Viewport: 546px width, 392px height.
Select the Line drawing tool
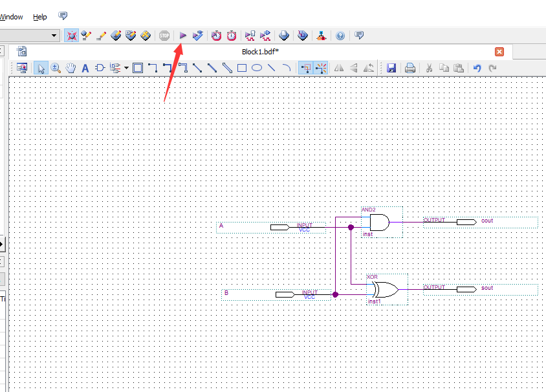click(271, 67)
